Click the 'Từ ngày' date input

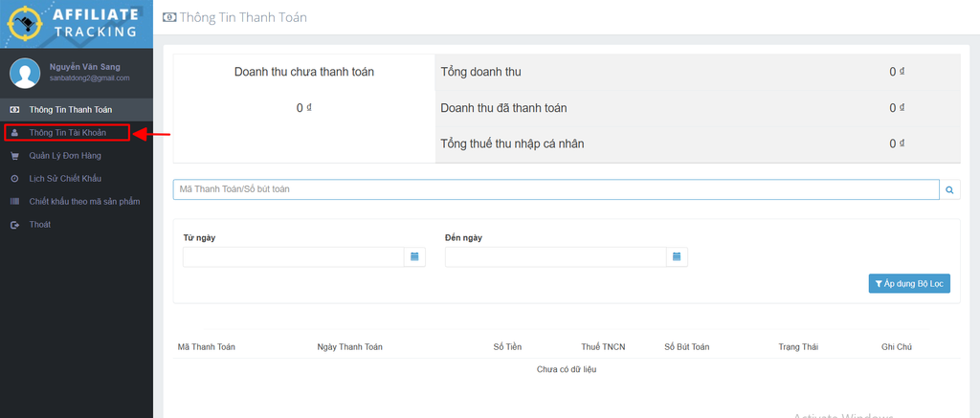tap(293, 256)
